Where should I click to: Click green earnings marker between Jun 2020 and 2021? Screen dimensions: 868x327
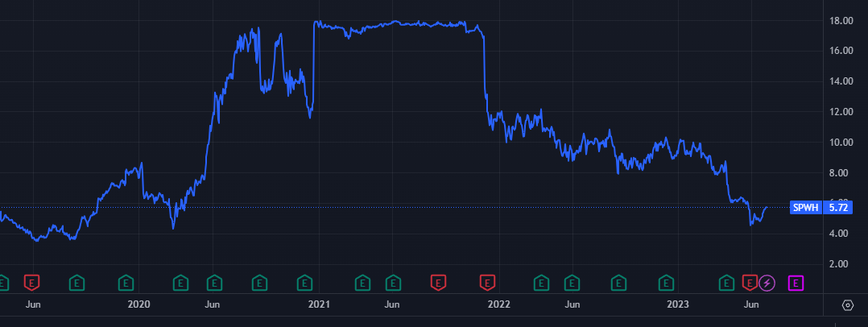pos(259,284)
